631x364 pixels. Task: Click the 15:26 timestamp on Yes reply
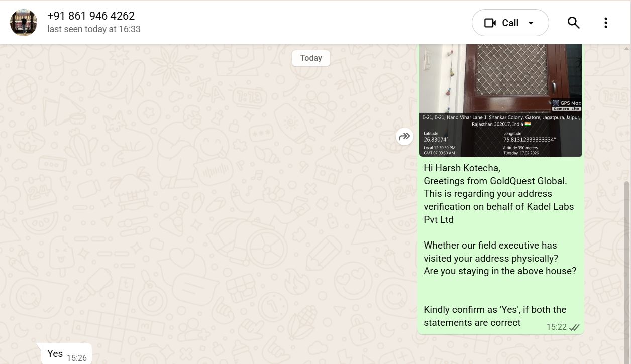tap(77, 358)
